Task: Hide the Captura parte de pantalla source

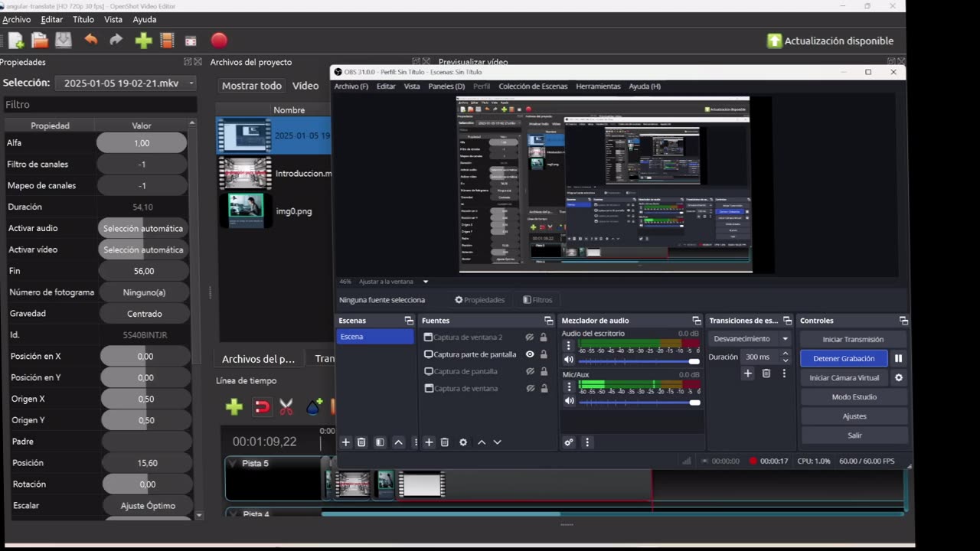Action: pos(530,354)
